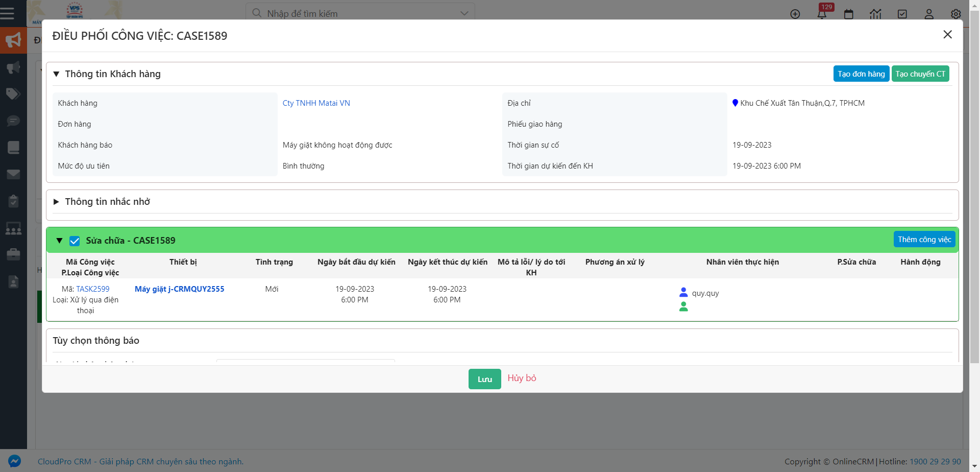Click the search magnifier icon

257,13
